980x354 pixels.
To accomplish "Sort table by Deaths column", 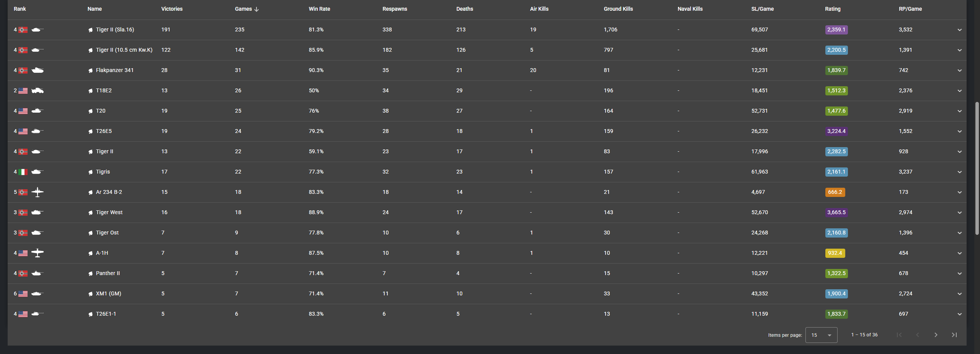I will (465, 9).
